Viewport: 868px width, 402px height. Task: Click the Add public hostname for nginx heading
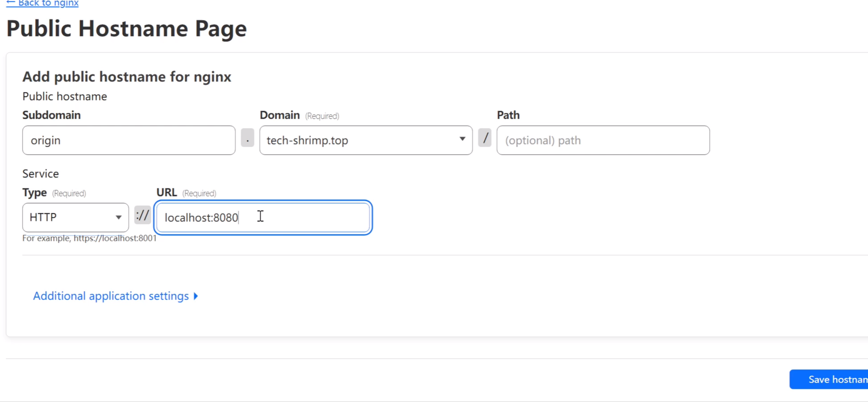(126, 77)
